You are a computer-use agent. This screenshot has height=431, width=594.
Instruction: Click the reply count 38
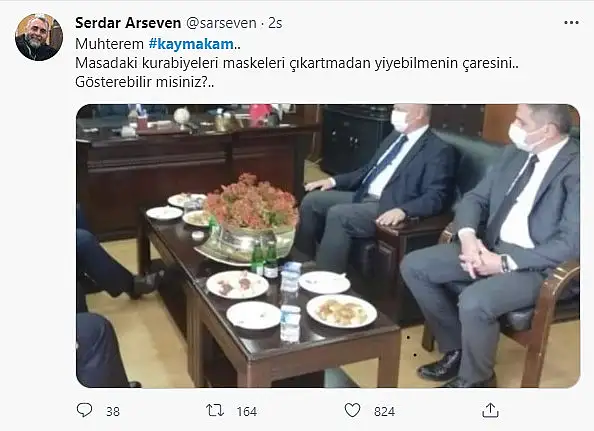pos(113,411)
